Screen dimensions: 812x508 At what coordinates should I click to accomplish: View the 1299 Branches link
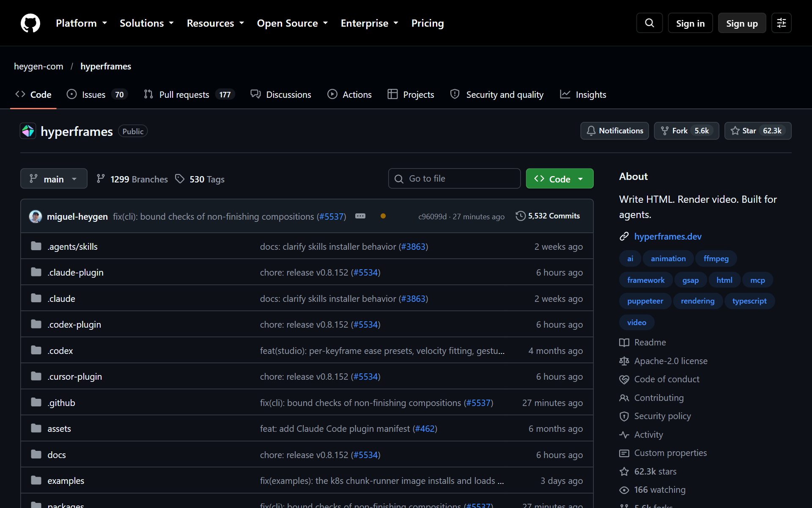click(132, 179)
